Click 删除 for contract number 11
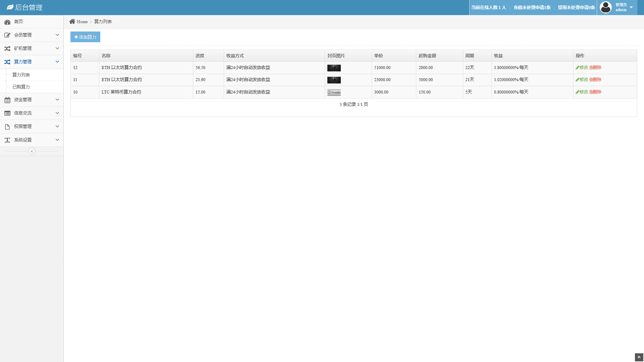 coord(595,79)
